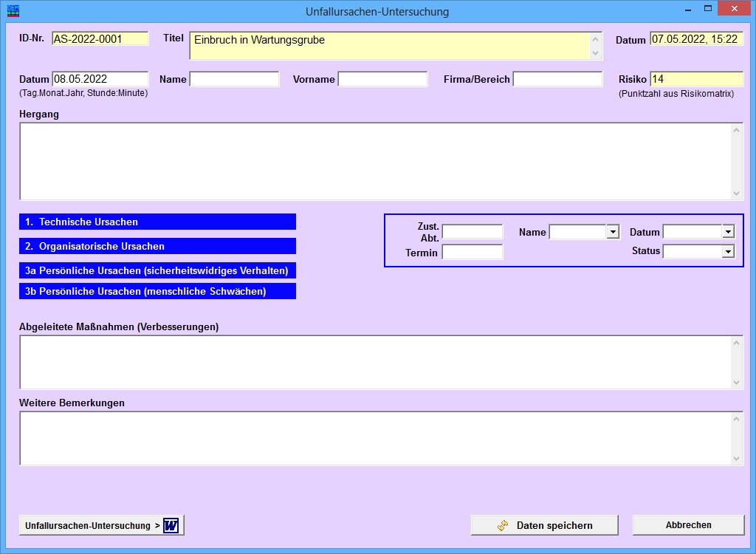Choose 3b Persönliche Ursachen (menschliche Schwächen)

point(158,291)
